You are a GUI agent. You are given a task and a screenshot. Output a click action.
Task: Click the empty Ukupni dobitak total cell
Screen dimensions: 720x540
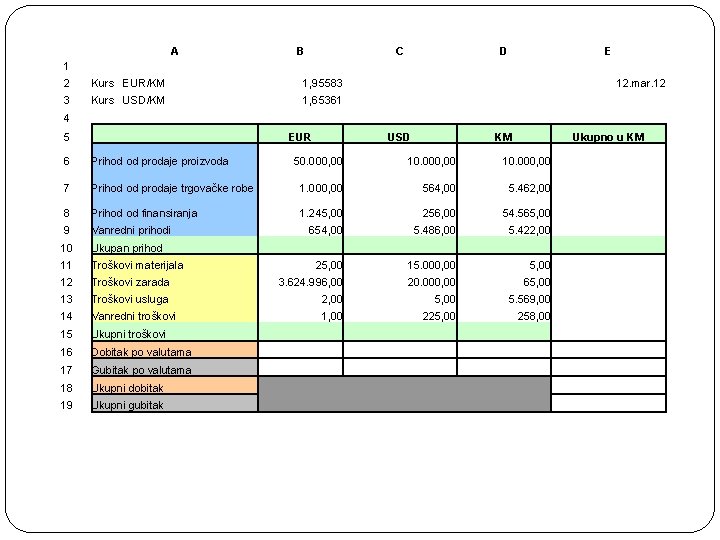point(608,385)
